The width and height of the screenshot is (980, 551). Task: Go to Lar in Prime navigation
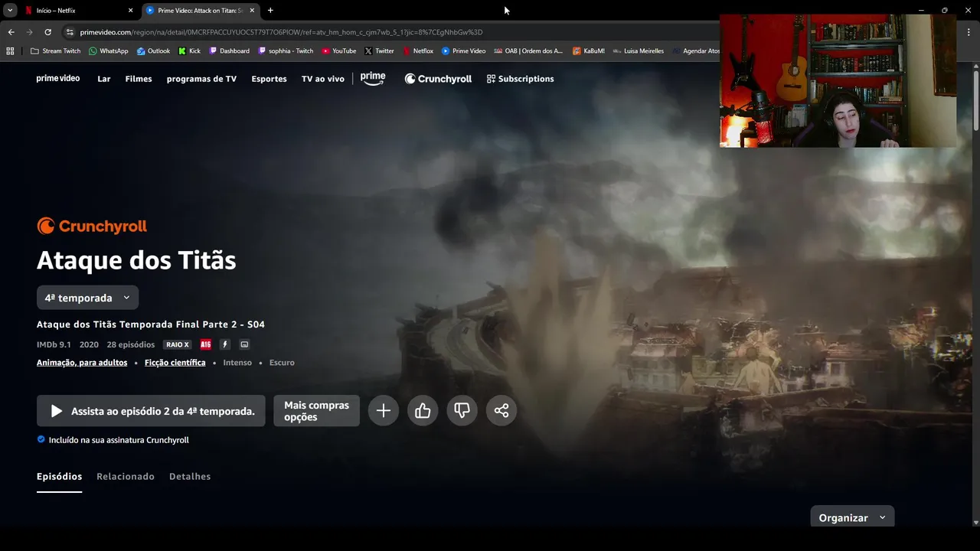(104, 79)
